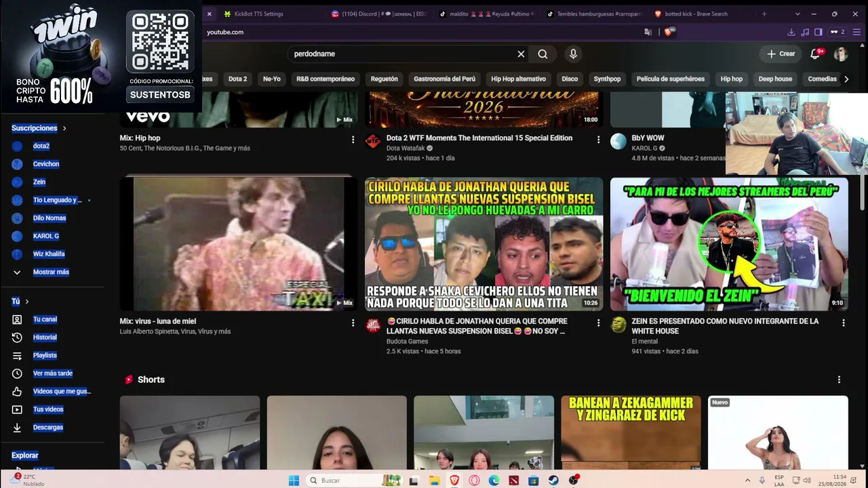This screenshot has height=488, width=868.
Task: Toggle the browser sidebar panel
Action: tap(818, 32)
